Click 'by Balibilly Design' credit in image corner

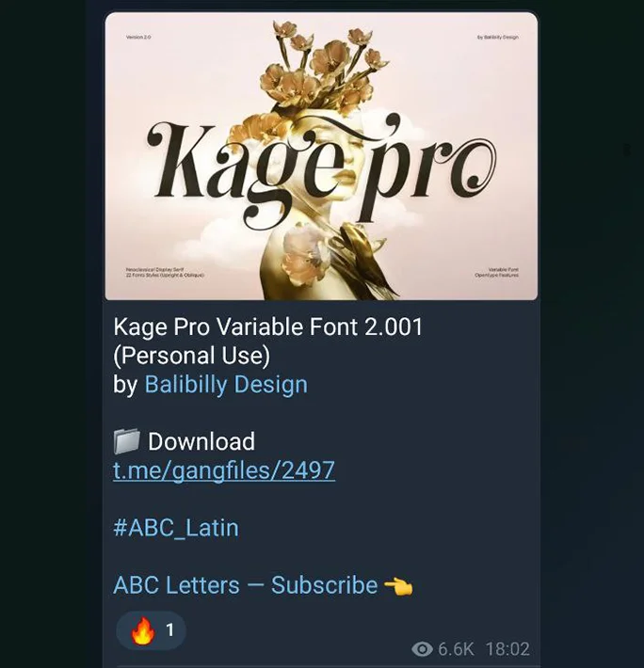498,37
